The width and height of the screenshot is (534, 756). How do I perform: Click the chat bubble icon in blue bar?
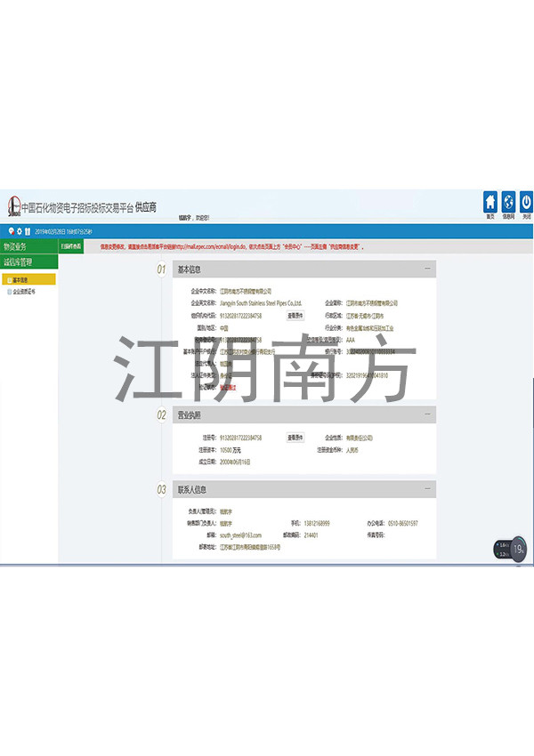click(x=10, y=231)
